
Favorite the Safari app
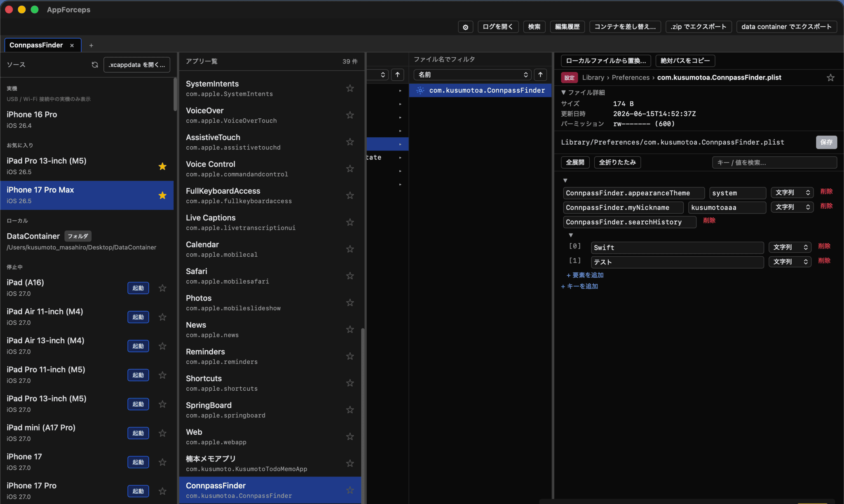pos(350,276)
